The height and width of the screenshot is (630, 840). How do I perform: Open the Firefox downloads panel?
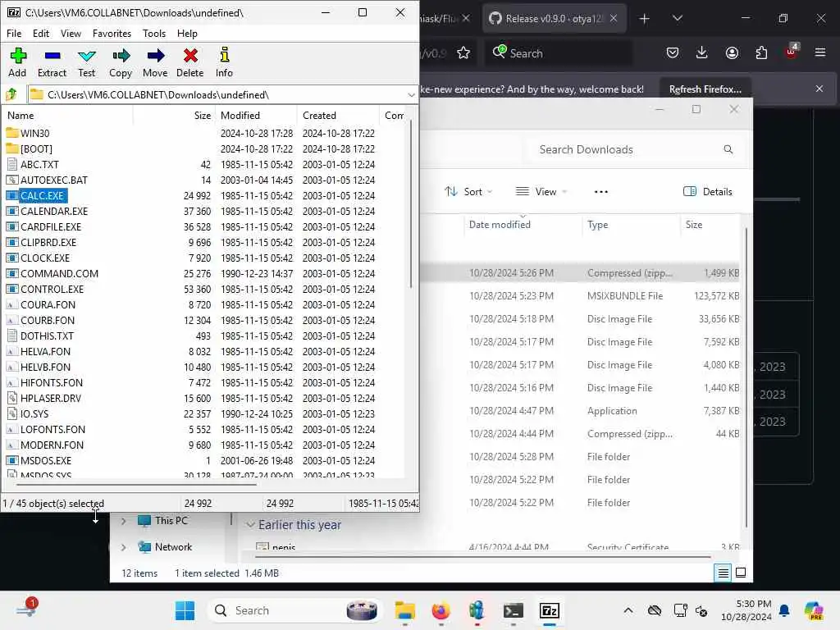pyautogui.click(x=702, y=52)
